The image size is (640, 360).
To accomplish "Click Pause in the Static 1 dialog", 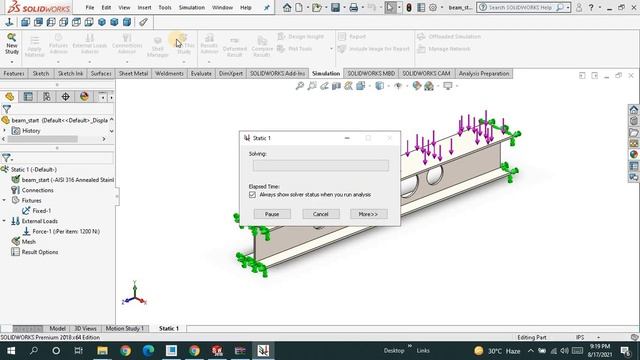I will 272,214.
